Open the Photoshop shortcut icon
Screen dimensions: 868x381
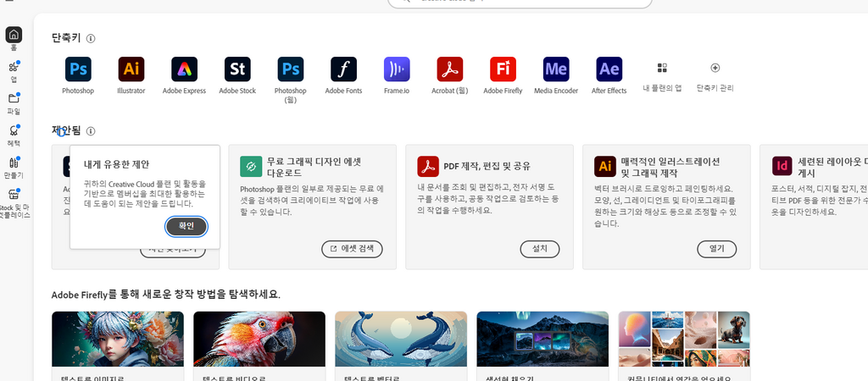[x=78, y=69]
